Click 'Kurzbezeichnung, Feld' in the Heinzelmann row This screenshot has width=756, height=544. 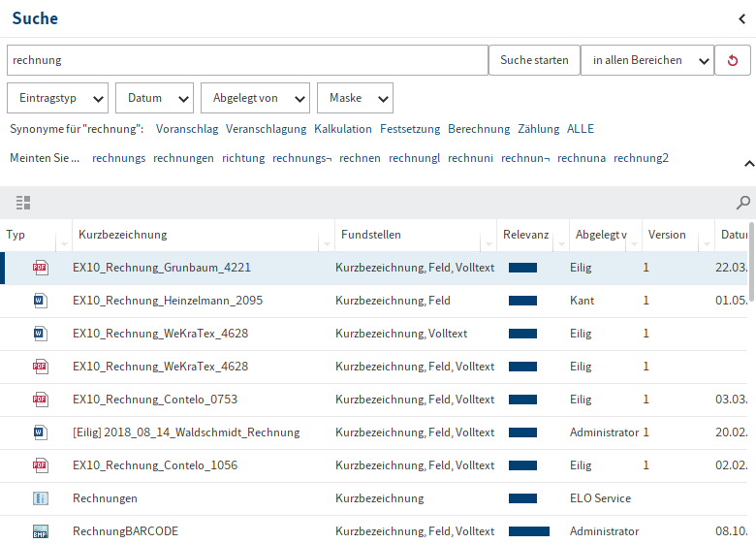[x=393, y=301]
